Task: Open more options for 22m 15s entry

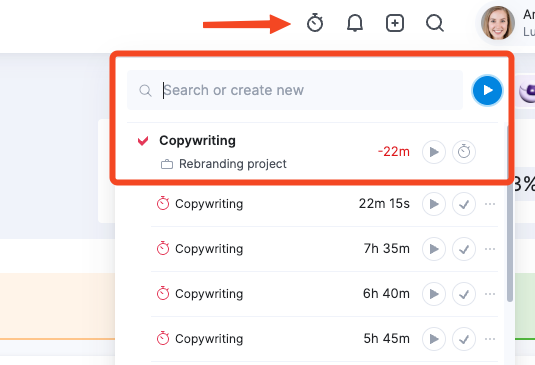Action: click(x=490, y=204)
